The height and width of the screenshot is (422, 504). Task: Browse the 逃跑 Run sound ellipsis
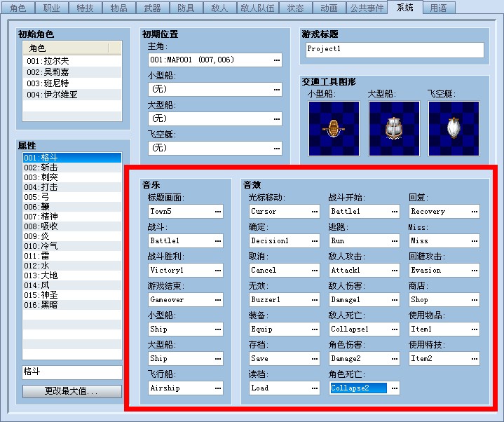click(x=395, y=241)
